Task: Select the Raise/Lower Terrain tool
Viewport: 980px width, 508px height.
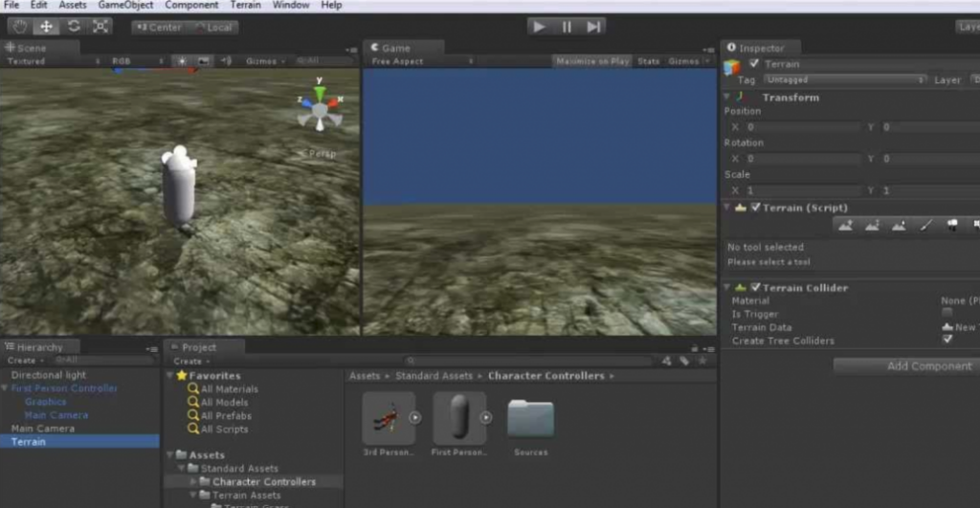Action: (846, 226)
